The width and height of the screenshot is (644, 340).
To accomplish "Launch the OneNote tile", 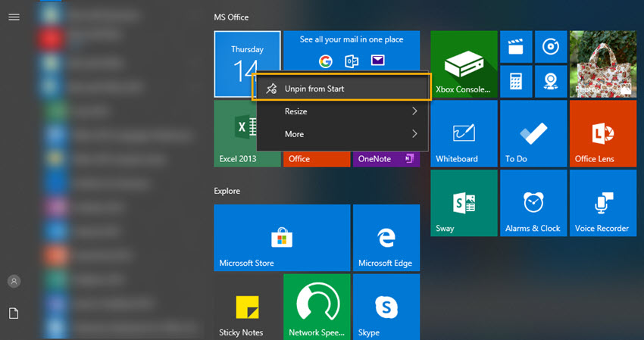I will coord(386,159).
